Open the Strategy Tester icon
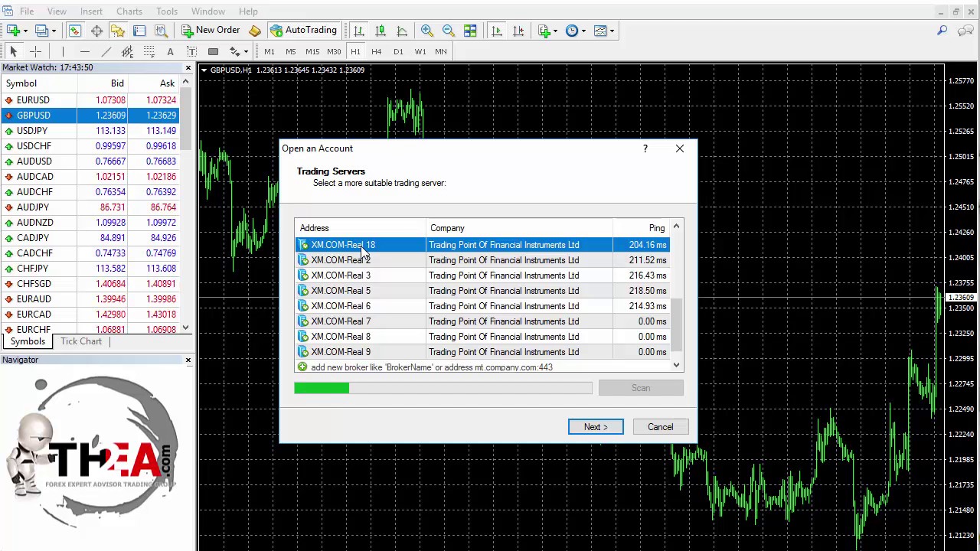The width and height of the screenshot is (980, 551). coord(161,31)
